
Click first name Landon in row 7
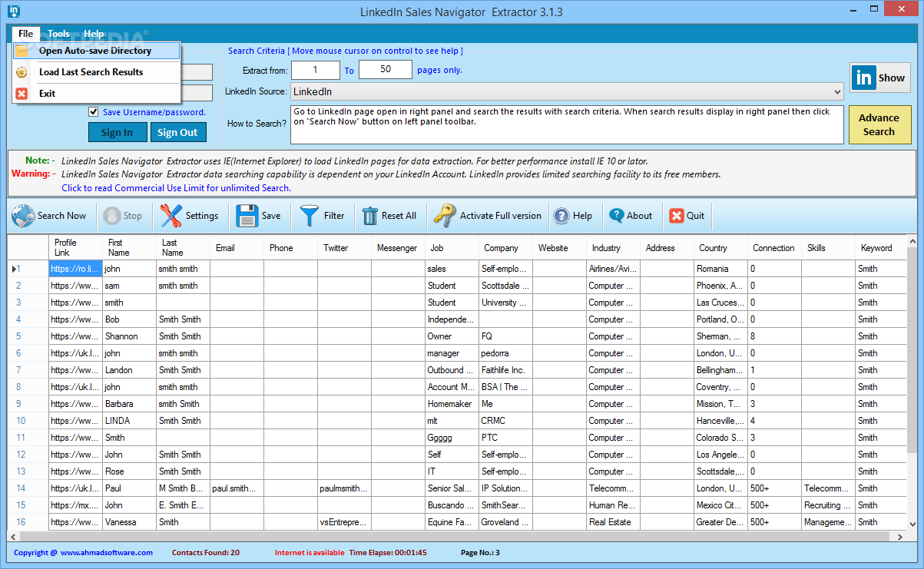(130, 370)
